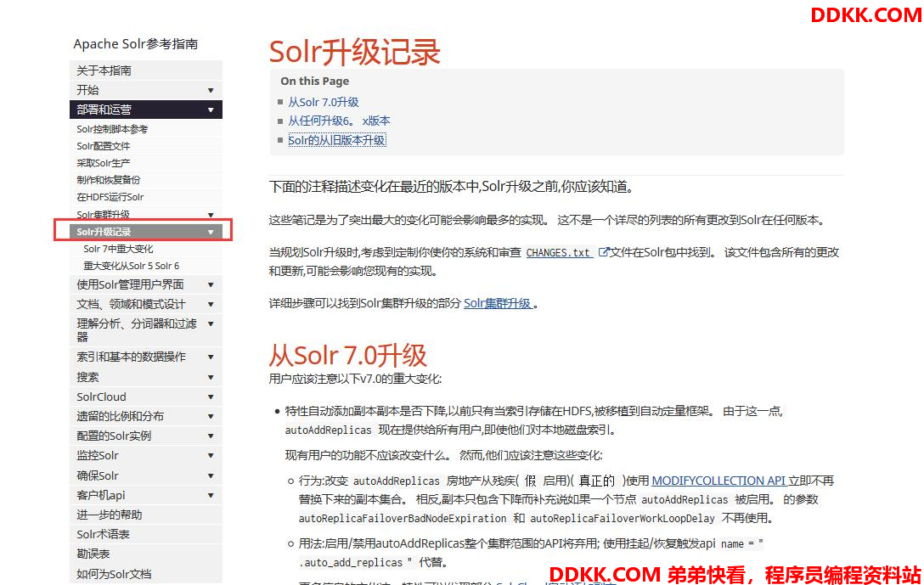
Task: Follow the Solr集群升级 link in the paragraph
Action: tap(498, 303)
